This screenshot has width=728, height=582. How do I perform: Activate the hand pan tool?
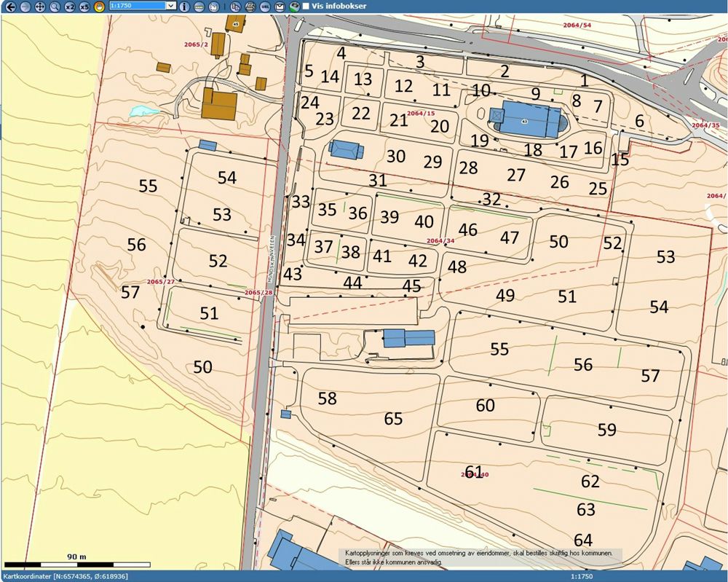[x=99, y=7]
